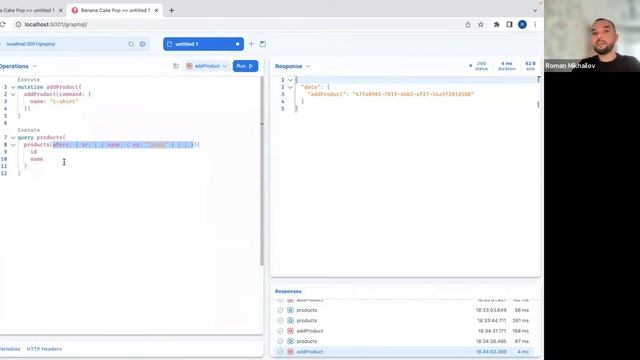Click the Banana Cake Pop endpoint URL field
640x360 pixels.
click(x=65, y=44)
